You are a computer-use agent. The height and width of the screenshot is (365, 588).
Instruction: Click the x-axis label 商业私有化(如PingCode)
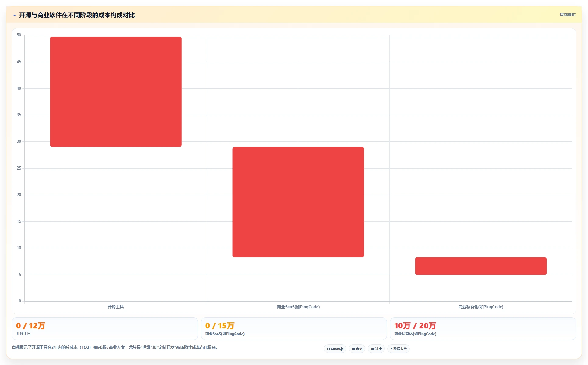(481, 307)
